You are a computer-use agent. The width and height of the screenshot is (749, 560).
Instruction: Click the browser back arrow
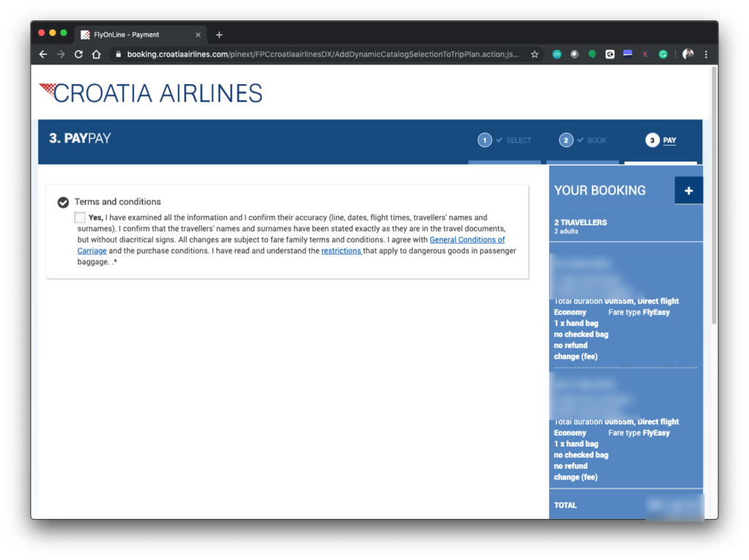[x=43, y=54]
